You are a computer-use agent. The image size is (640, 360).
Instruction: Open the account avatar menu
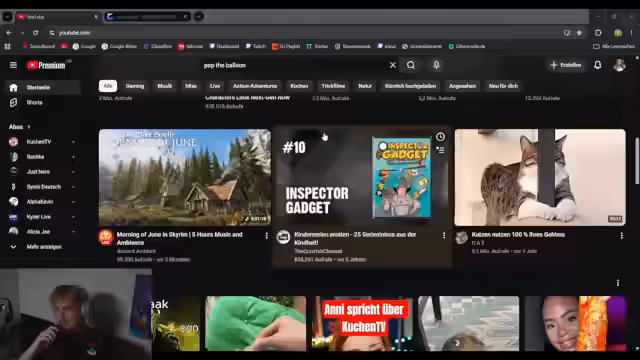[620, 65]
